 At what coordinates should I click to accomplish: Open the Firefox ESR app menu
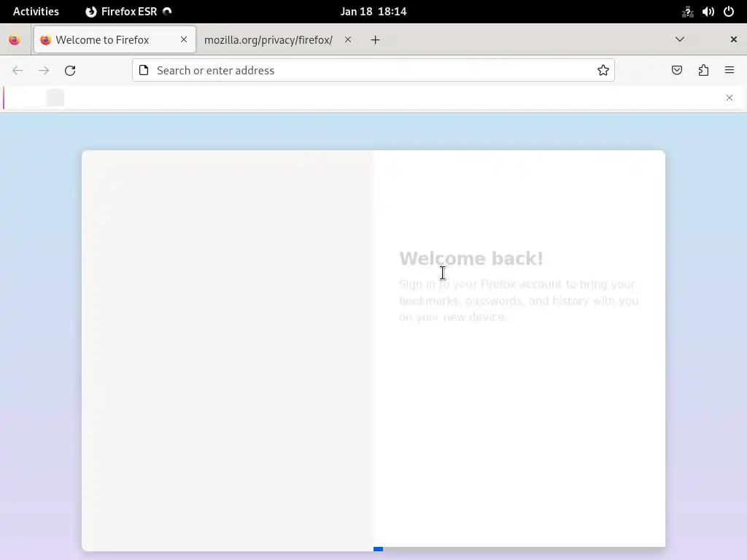click(128, 12)
